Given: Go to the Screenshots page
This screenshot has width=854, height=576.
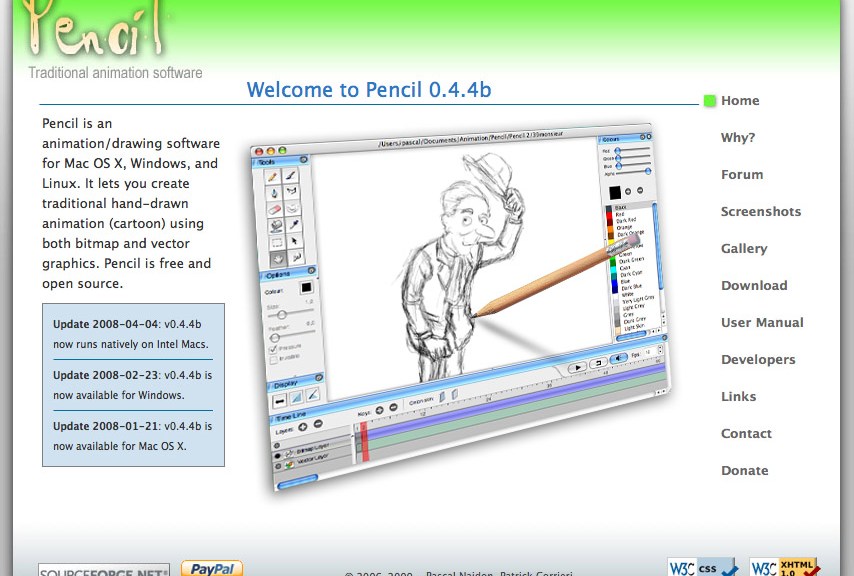Looking at the screenshot, I should click(760, 212).
